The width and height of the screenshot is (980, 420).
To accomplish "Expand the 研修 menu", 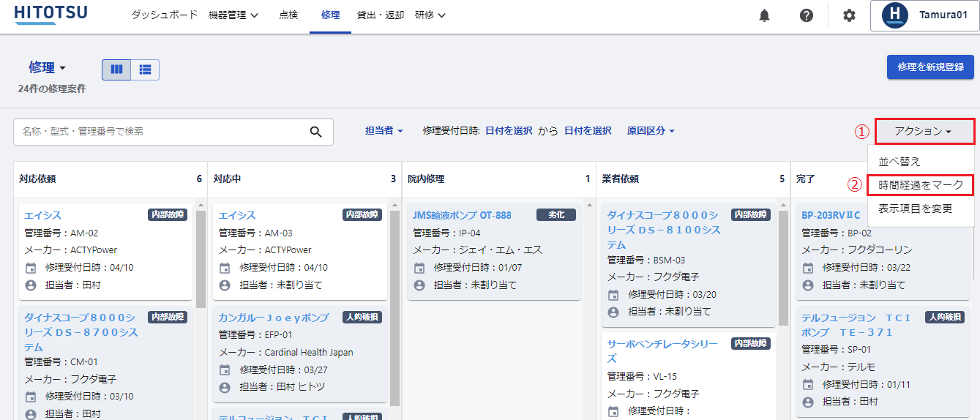I will click(x=430, y=15).
